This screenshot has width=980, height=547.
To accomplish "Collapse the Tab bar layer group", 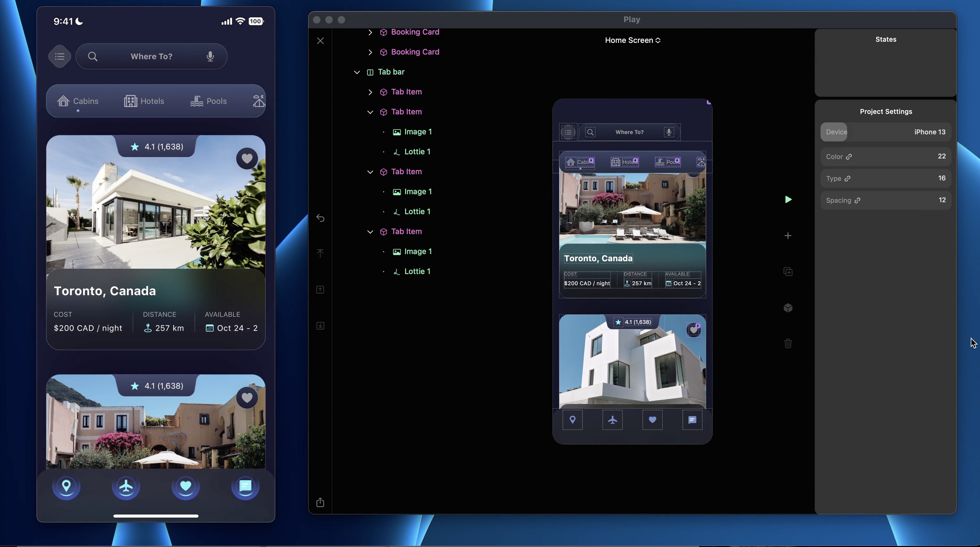I will 357,72.
